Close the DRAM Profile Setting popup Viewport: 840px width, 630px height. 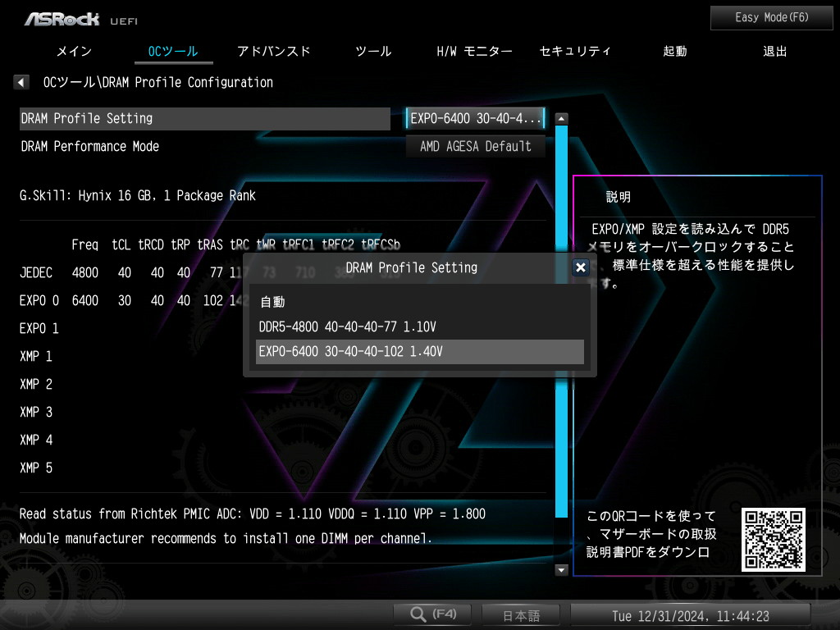(581, 267)
